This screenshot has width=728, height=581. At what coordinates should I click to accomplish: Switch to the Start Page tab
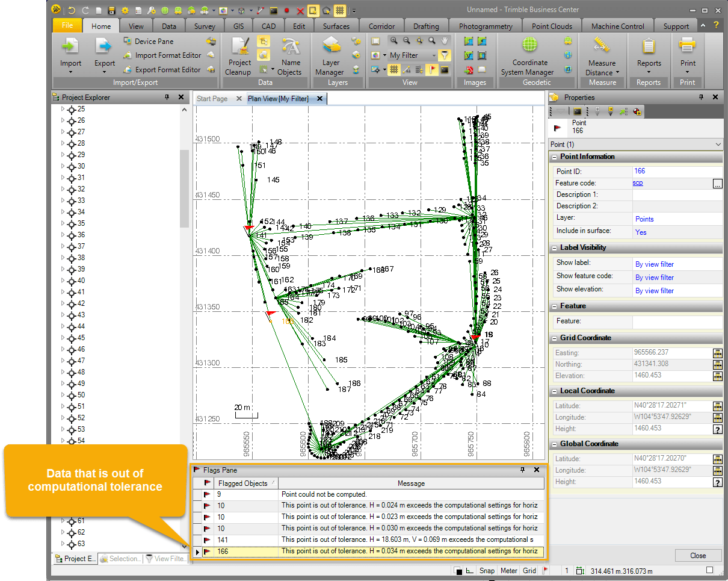(212, 99)
